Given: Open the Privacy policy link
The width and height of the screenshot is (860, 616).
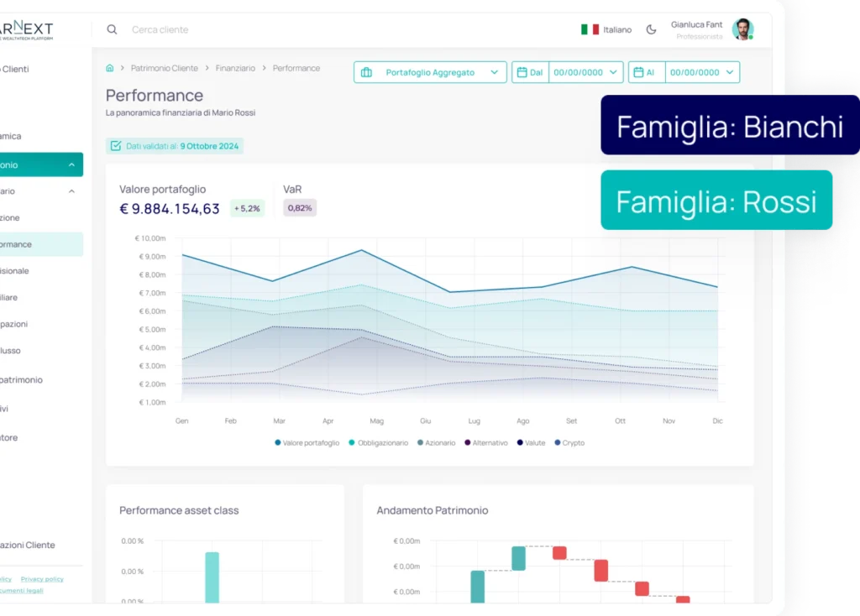Looking at the screenshot, I should pos(42,579).
